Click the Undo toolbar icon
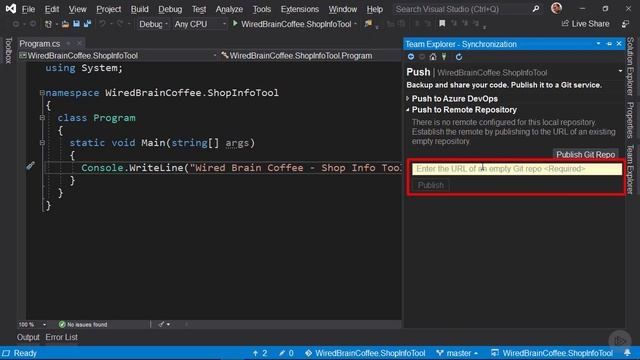The width and height of the screenshot is (640, 360). (x=102, y=24)
